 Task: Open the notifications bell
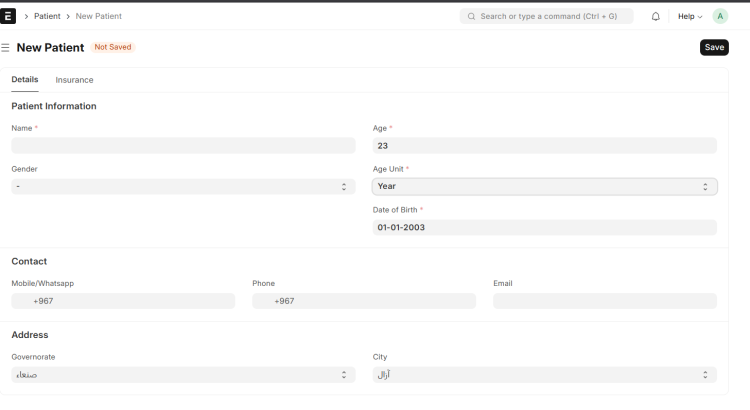[x=656, y=17]
